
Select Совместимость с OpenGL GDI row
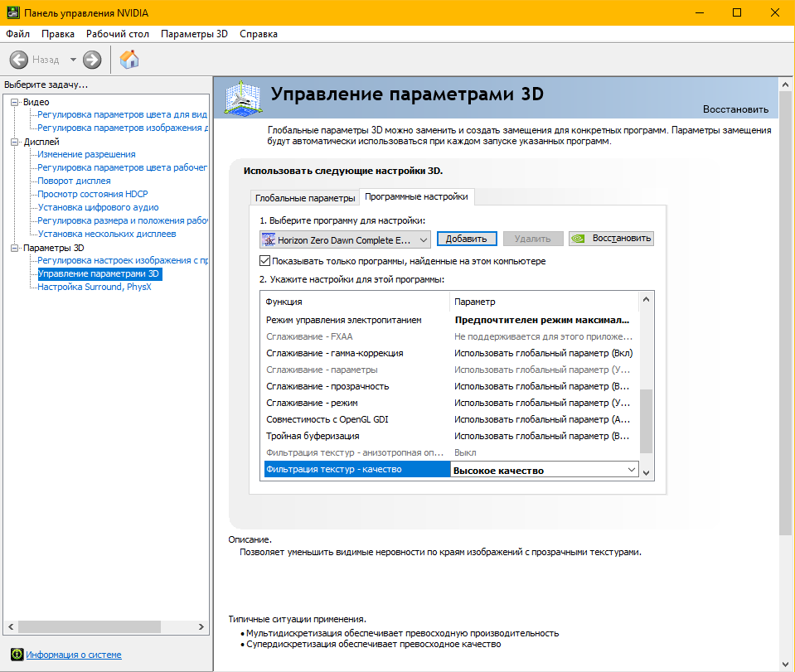tap(451, 419)
